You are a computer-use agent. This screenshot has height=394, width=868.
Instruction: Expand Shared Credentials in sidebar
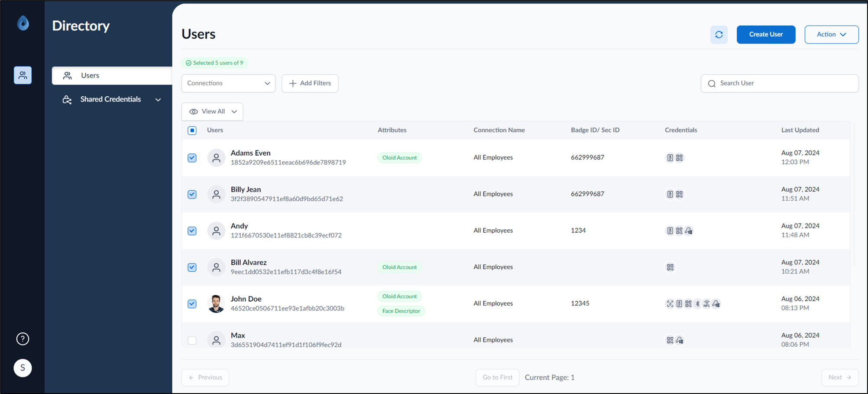click(112, 99)
